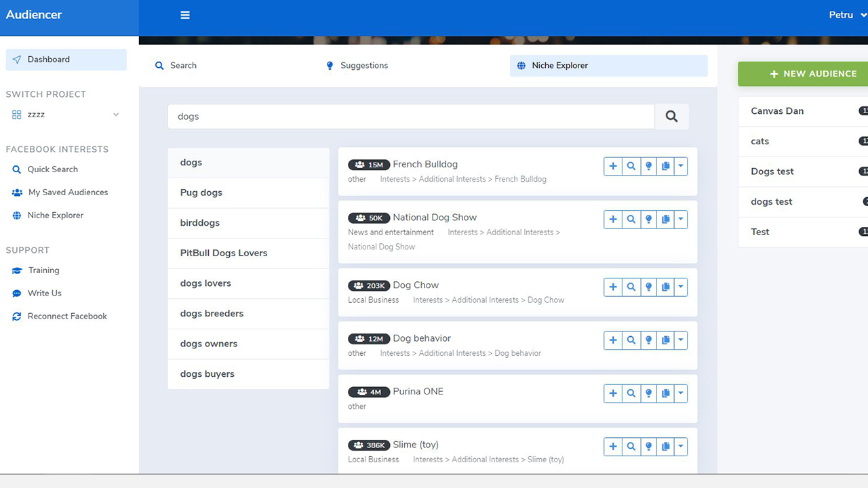Click magnifier icon on Purina ONE row

[631, 394]
